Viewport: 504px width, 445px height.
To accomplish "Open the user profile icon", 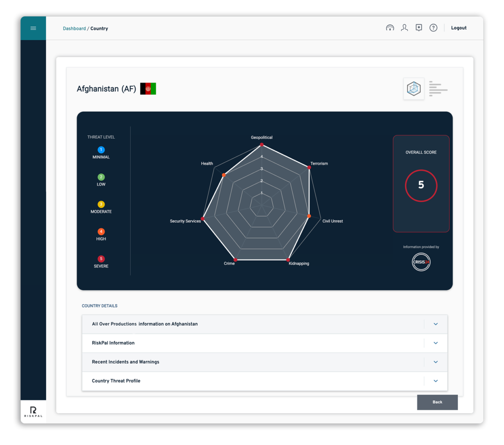I will tap(404, 28).
